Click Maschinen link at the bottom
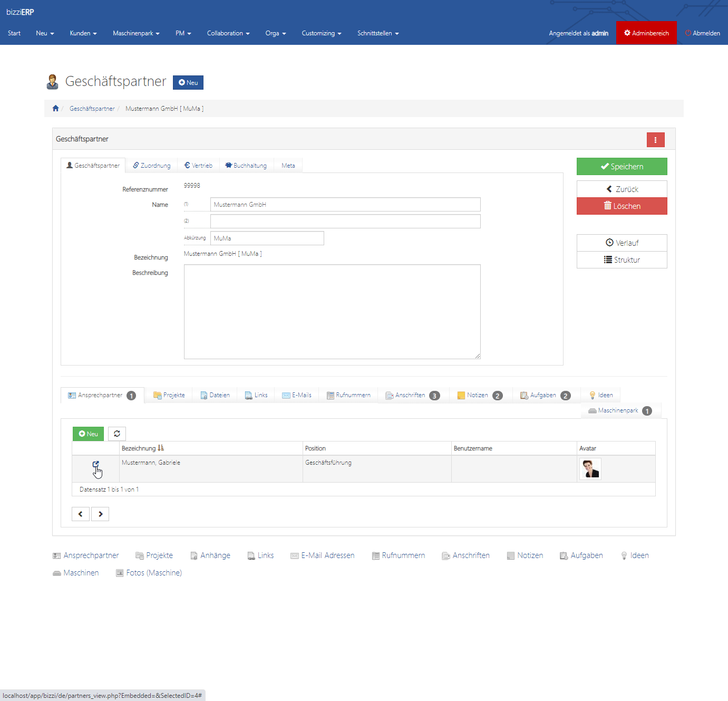 point(76,573)
